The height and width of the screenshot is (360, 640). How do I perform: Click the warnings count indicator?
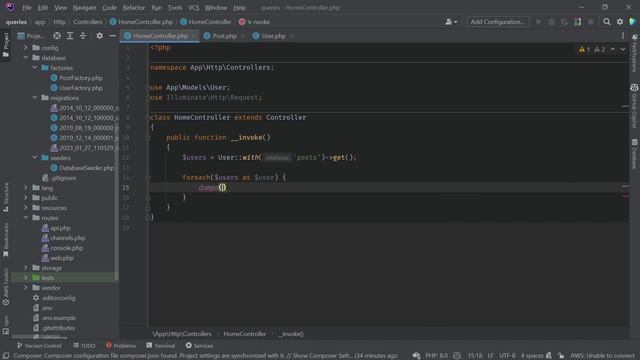[584, 49]
